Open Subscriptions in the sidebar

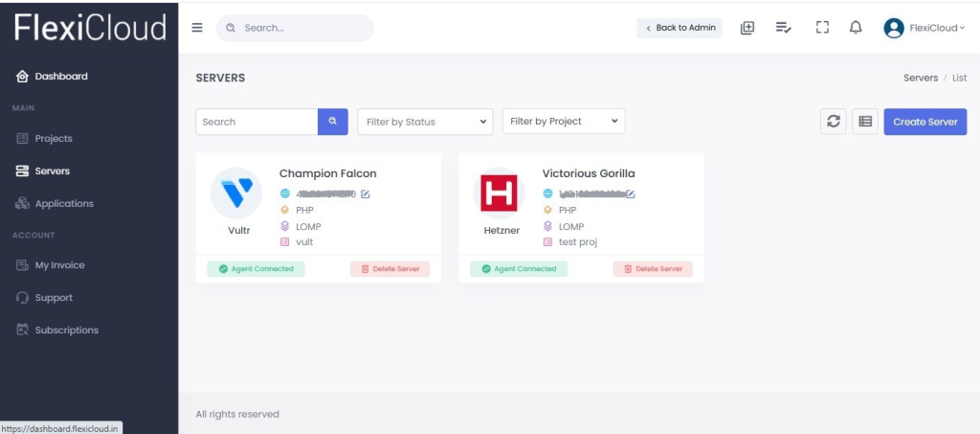(x=66, y=330)
